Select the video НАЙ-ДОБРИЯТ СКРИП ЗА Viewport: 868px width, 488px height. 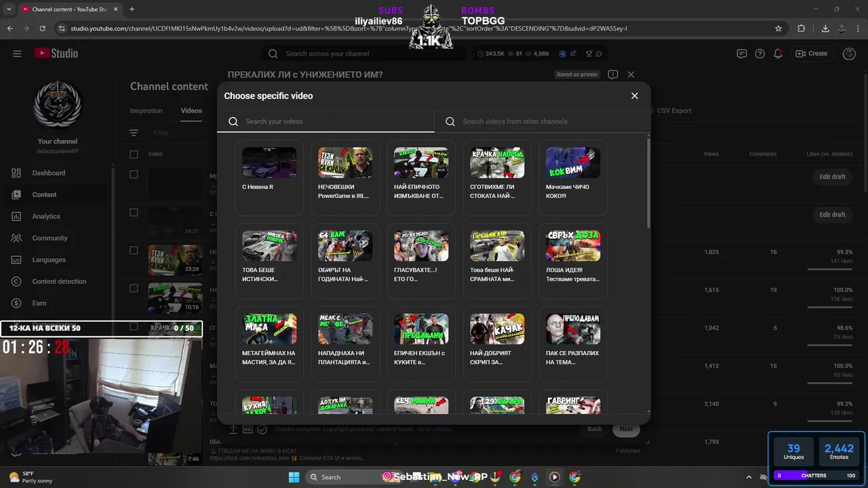[x=497, y=344]
